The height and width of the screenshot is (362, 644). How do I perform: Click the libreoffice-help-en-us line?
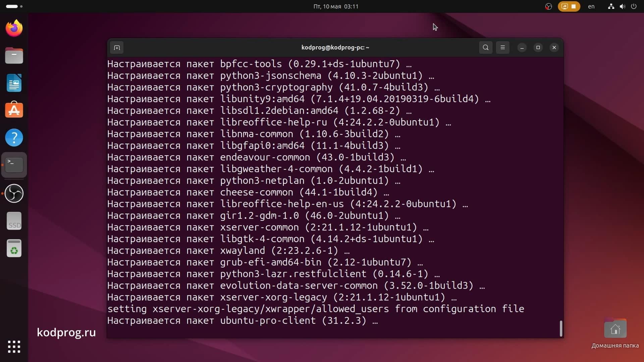(x=287, y=204)
